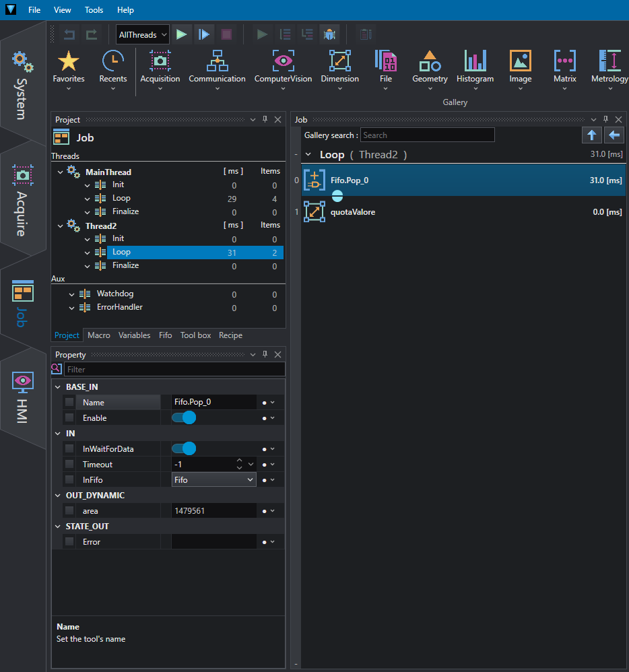Open the InFifo combo box
Screen dimensions: 629x672
(214, 480)
